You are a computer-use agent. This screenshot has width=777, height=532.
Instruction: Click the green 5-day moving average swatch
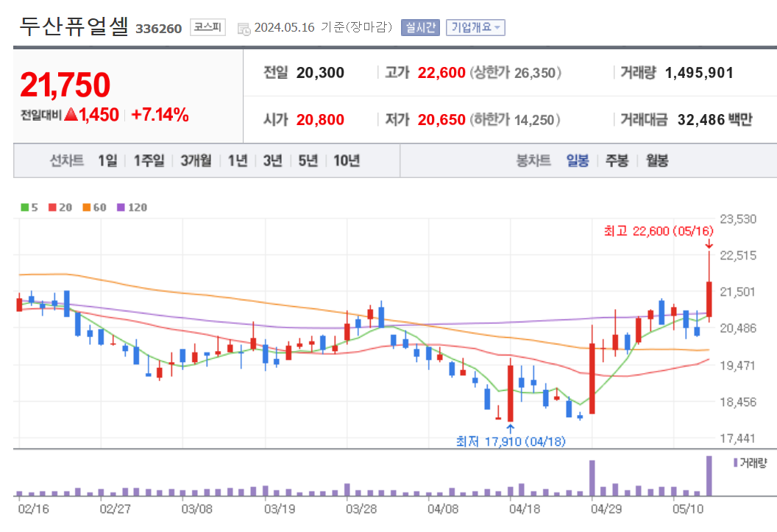pos(24,207)
